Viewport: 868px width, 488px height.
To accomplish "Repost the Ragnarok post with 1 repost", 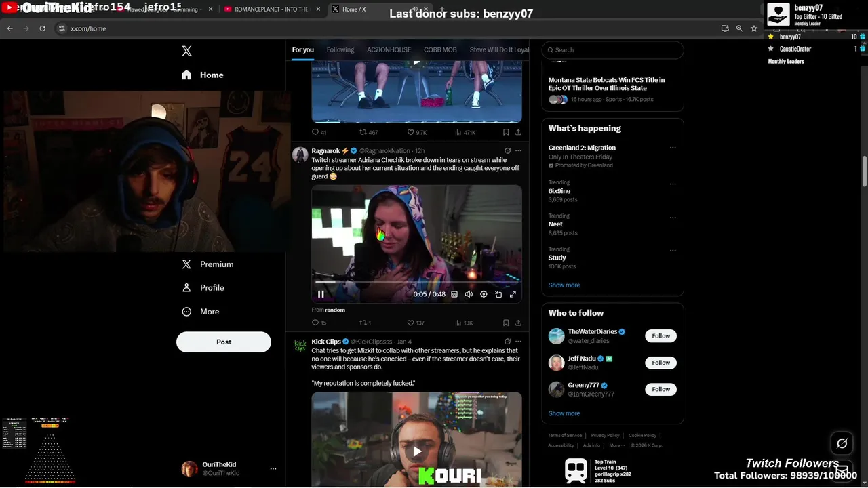I will (365, 323).
